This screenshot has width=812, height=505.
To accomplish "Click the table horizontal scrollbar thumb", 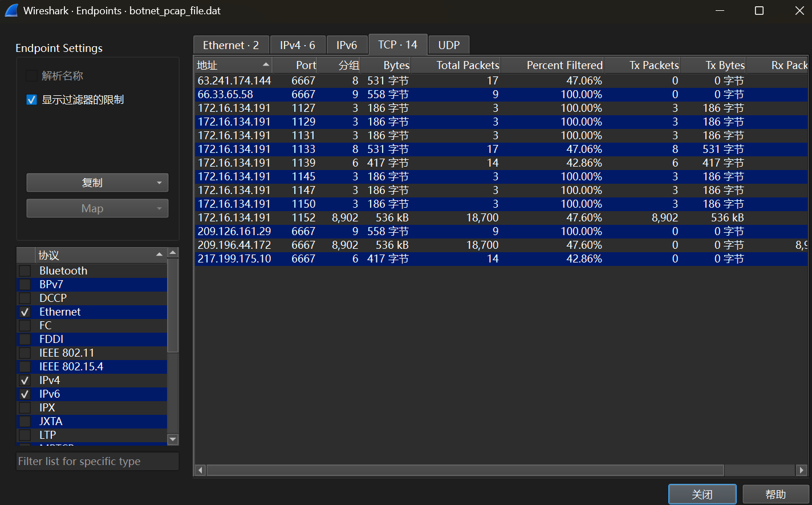I will [465, 470].
